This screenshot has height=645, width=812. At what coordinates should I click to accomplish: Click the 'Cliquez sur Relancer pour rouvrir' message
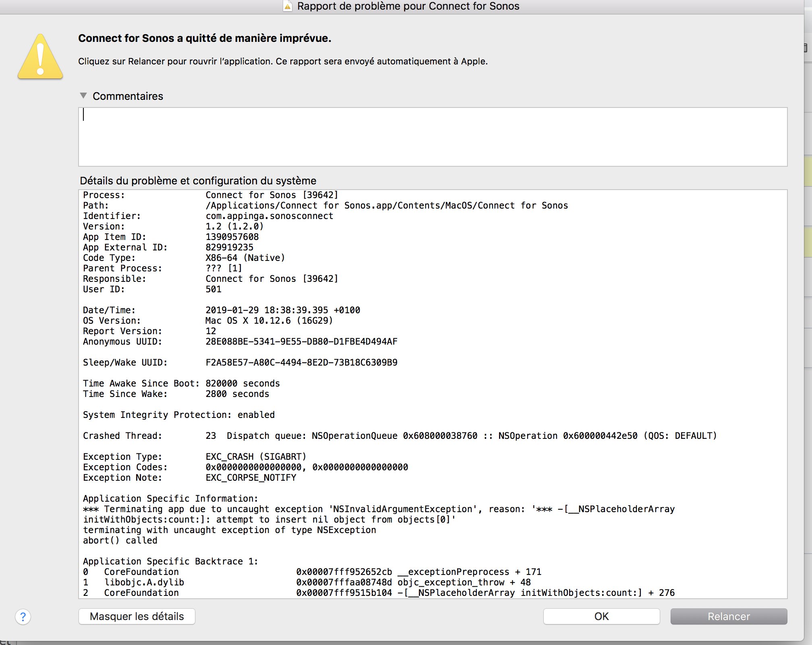[283, 61]
